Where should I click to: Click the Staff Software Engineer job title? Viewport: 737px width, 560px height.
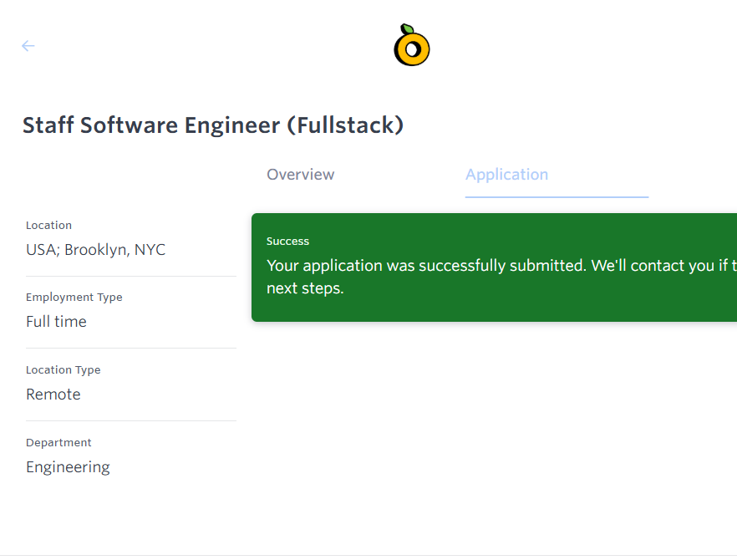[x=213, y=125]
